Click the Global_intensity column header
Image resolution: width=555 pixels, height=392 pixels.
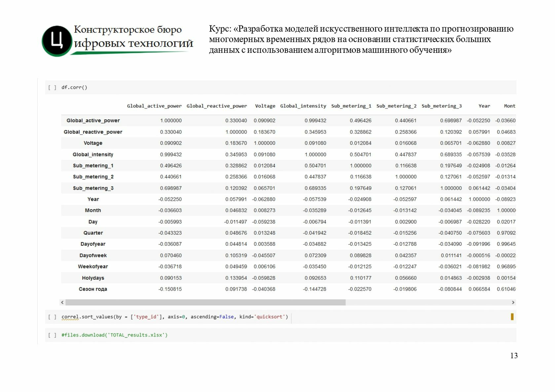303,106
